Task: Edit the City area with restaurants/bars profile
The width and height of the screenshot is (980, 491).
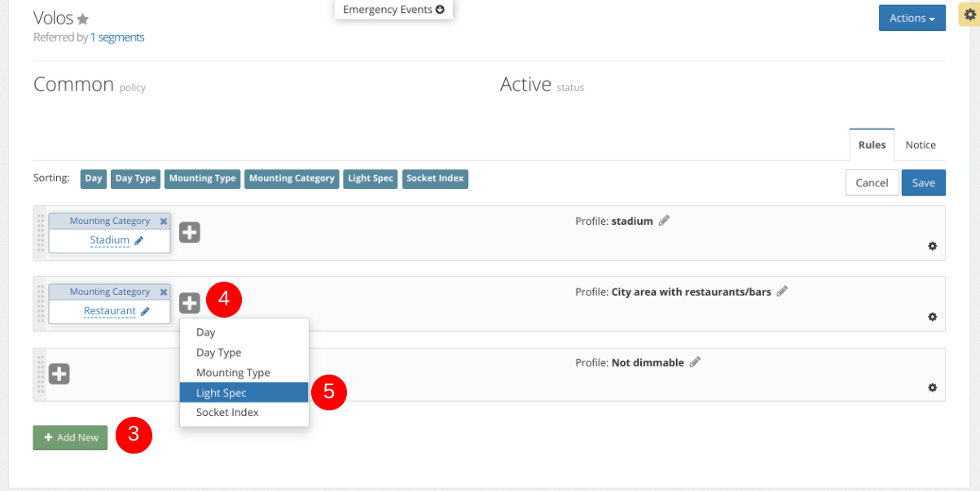Action: coord(782,292)
